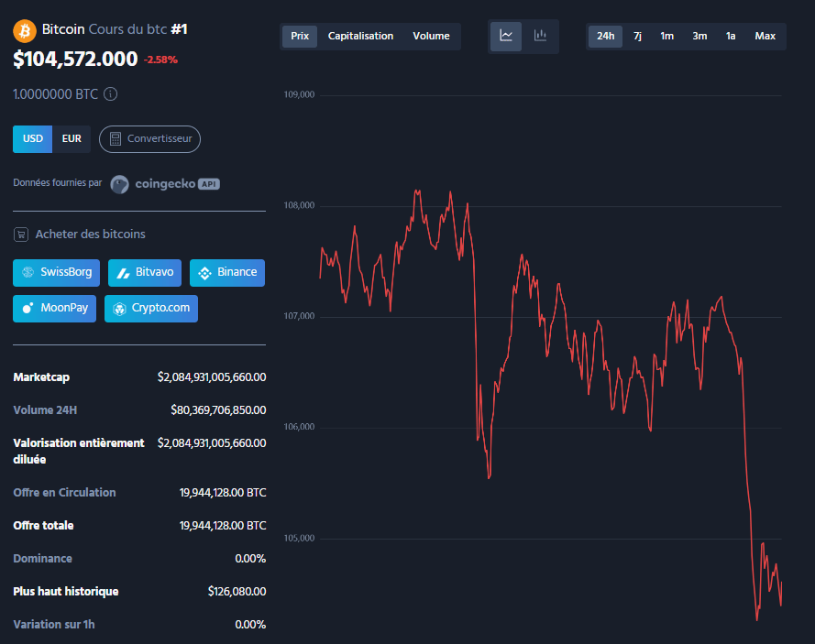The height and width of the screenshot is (644, 815).
Task: Switch to the Volume tab
Action: pos(431,36)
